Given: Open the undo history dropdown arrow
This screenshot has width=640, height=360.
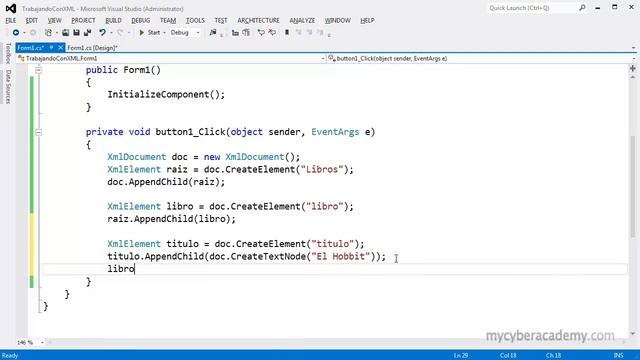Looking at the screenshot, I should [x=111, y=33].
